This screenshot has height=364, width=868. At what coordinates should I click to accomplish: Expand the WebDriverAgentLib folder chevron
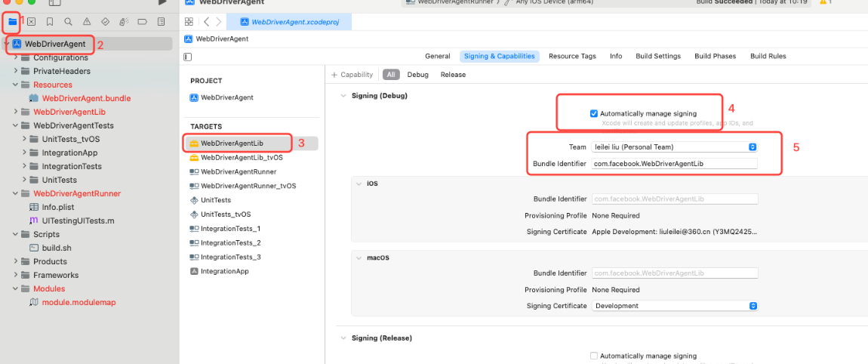[x=16, y=112]
